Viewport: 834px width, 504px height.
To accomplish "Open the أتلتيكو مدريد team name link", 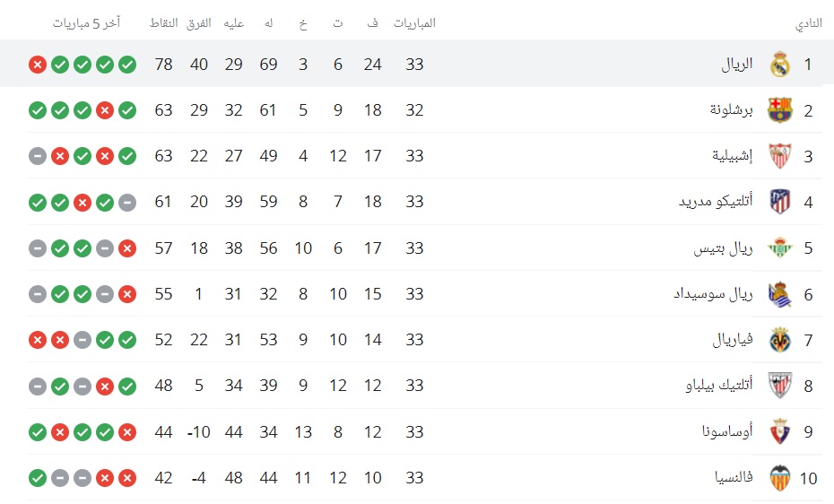I will click(716, 202).
